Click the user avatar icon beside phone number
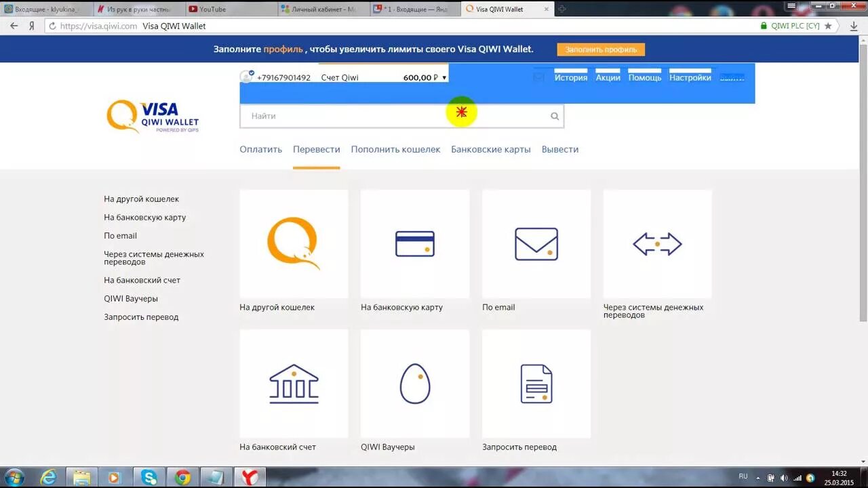The height and width of the screenshot is (488, 868). 247,77
